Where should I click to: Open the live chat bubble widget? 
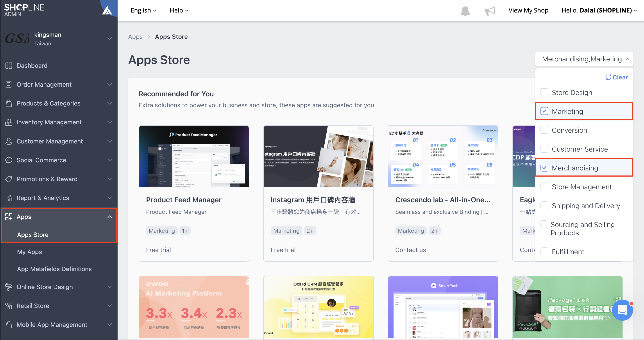point(623,310)
